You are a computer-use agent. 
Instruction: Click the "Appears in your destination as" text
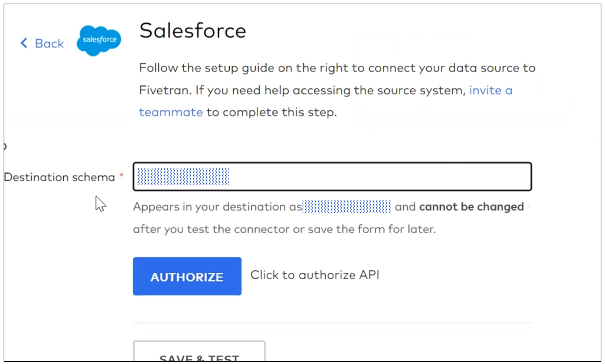point(217,207)
